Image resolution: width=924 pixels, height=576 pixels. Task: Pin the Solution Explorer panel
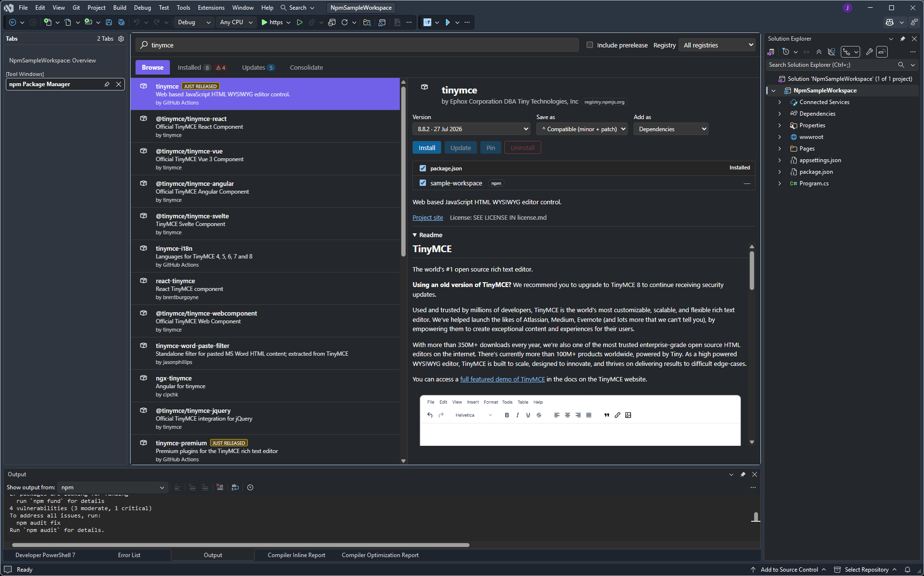(x=903, y=39)
